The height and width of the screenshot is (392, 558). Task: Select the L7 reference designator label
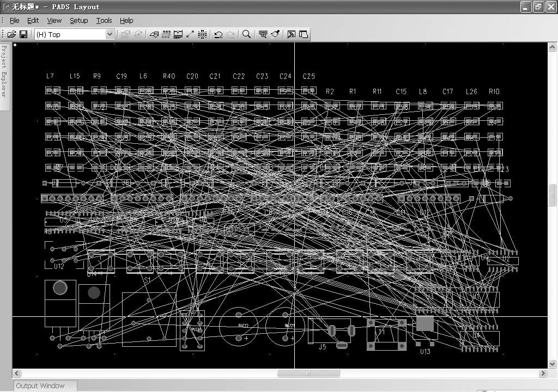pyautogui.click(x=50, y=76)
